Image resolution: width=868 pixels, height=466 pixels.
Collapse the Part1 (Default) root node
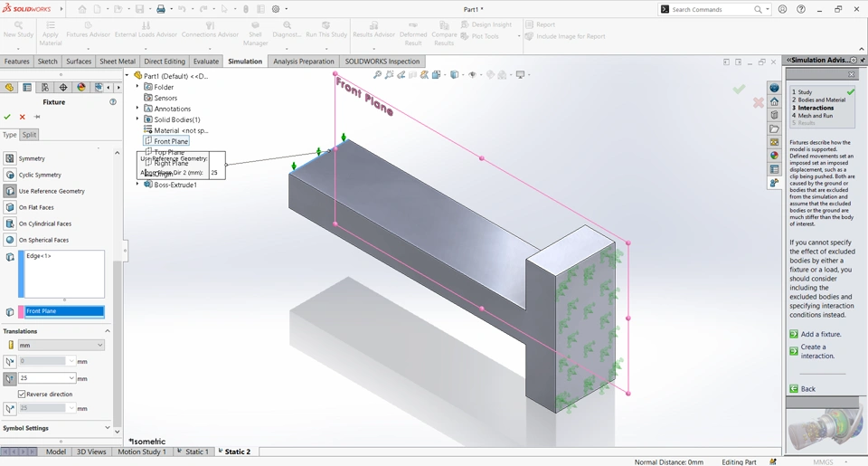click(127, 75)
